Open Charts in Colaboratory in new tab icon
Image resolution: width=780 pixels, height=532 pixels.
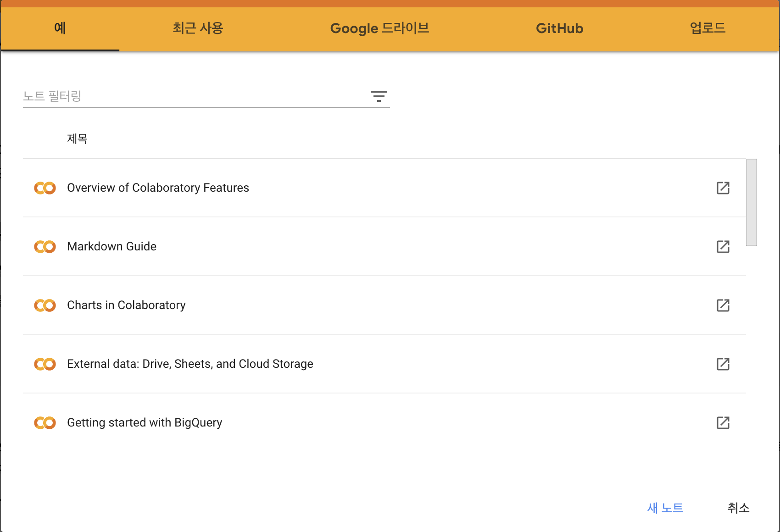click(x=723, y=305)
